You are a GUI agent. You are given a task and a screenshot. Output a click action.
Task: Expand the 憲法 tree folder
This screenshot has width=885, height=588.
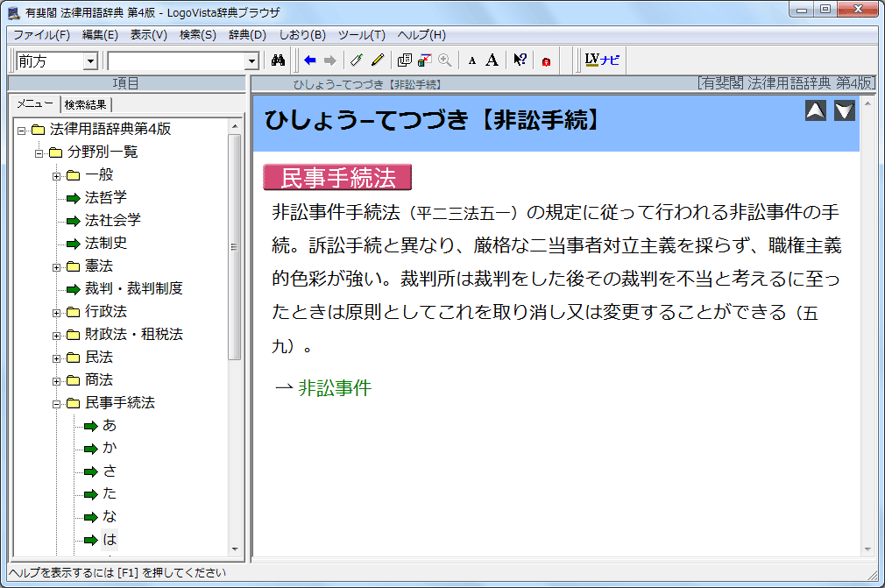[57, 267]
